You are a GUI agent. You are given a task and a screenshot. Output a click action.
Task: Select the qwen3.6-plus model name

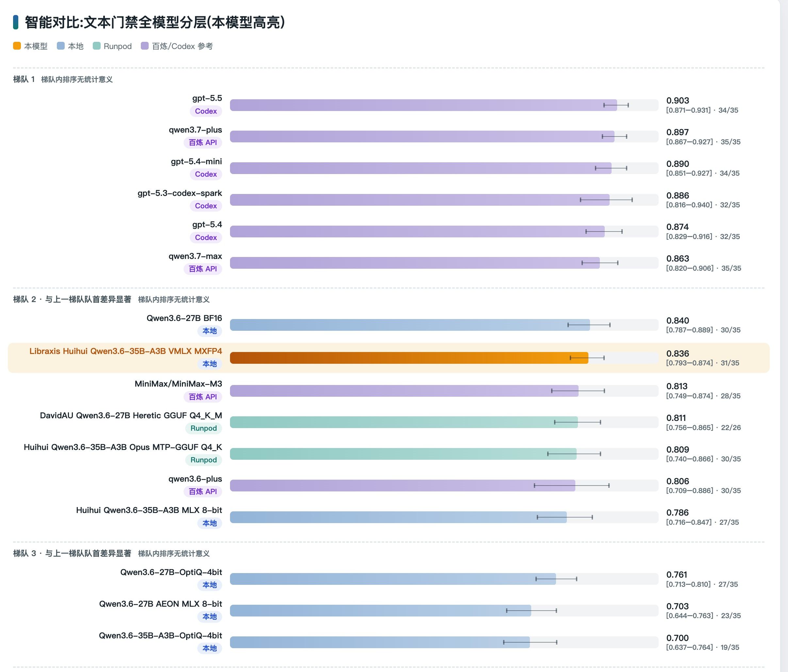195,479
